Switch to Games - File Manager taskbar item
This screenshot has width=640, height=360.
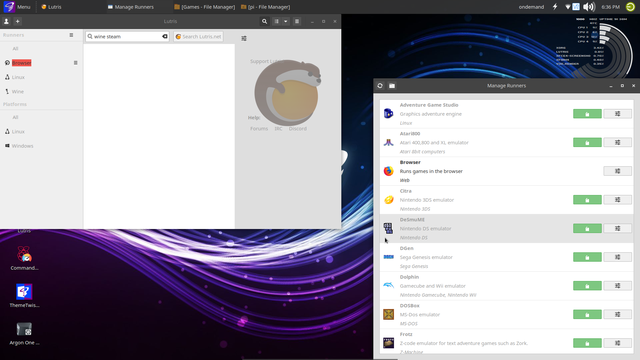coord(204,7)
